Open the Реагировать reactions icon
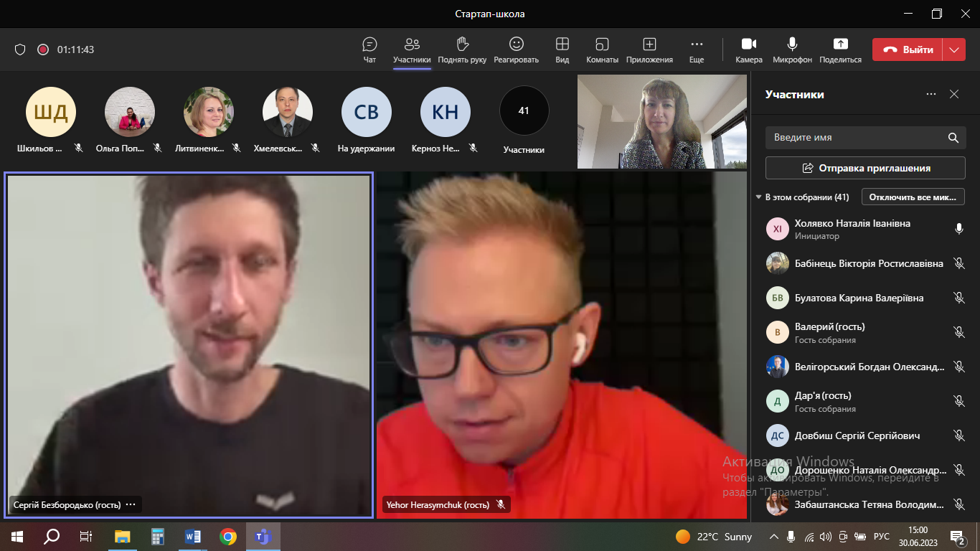Image resolution: width=980 pixels, height=551 pixels. pos(516,44)
